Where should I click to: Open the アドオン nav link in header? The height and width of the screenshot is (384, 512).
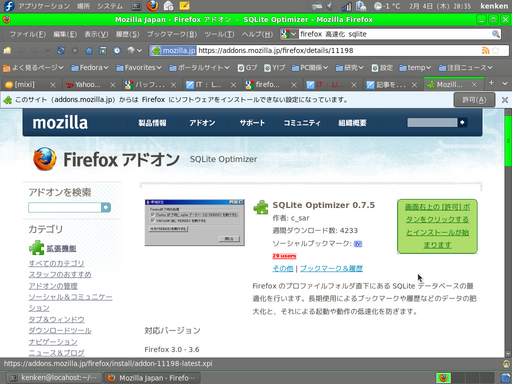point(202,123)
